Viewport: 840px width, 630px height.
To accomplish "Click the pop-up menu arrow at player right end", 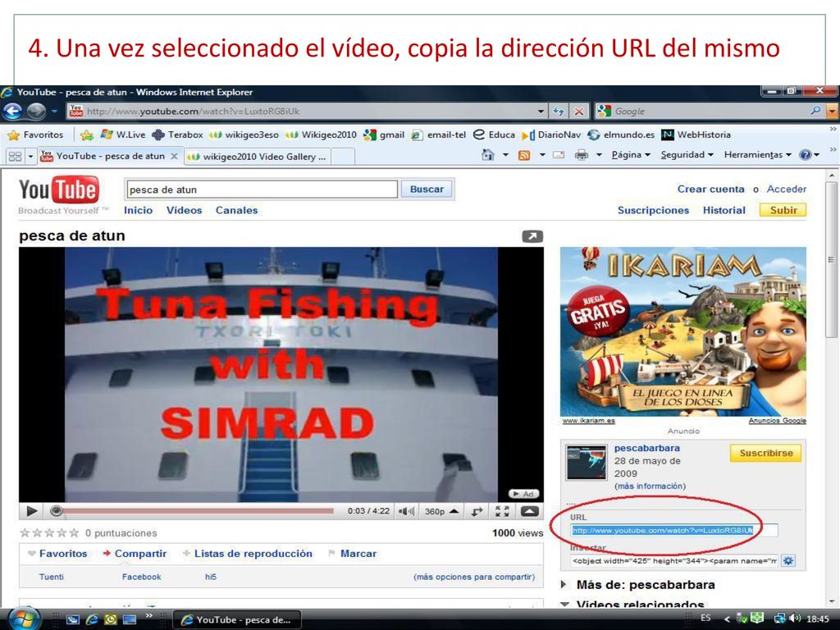I will tap(529, 512).
